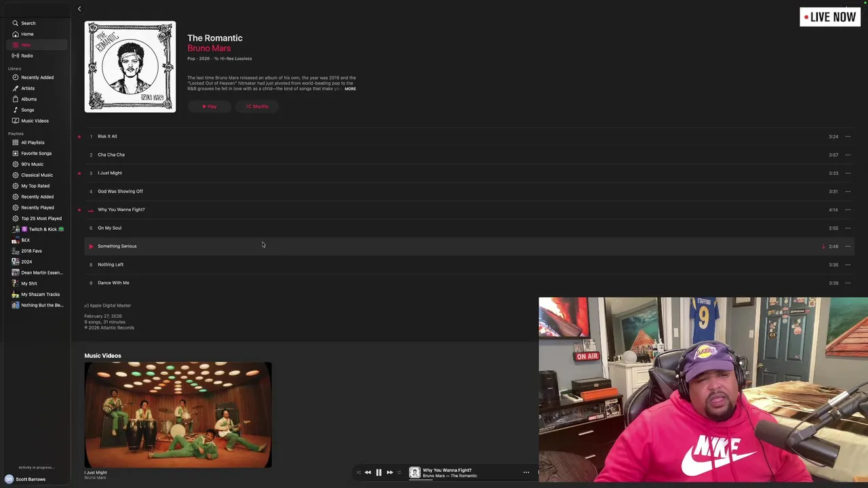Open more options for Nothing Left
This screenshot has height=488, width=868.
[848, 264]
